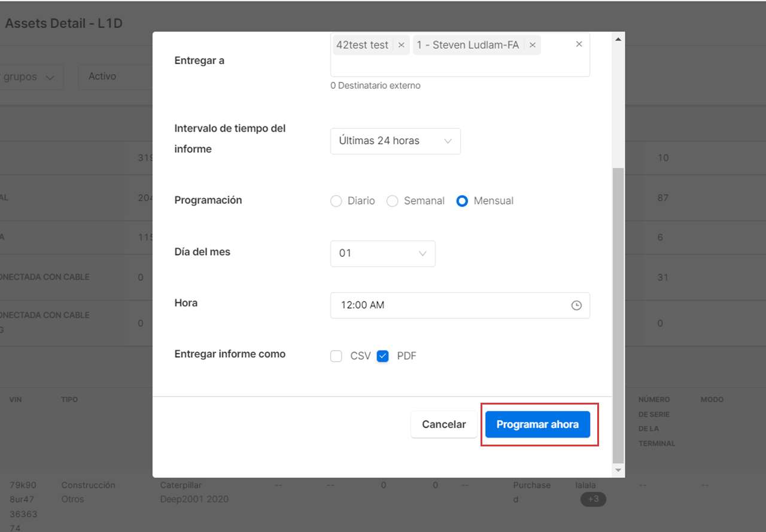Click the Assets Detail - L1D page title
The image size is (766, 532).
coord(63,23)
